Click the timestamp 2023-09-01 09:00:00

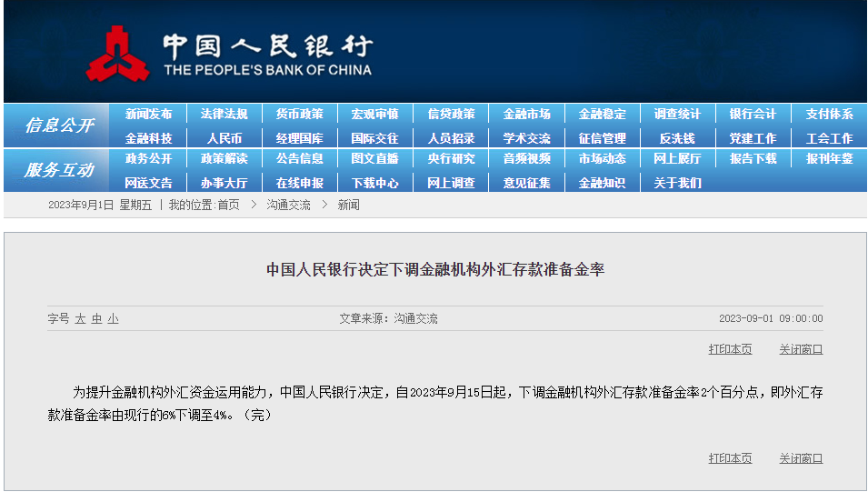tap(771, 318)
